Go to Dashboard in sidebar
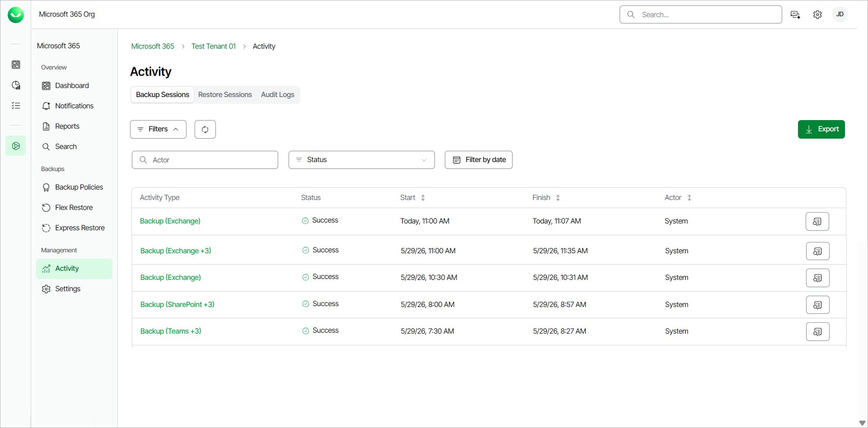The width and height of the screenshot is (868, 428). point(74,86)
